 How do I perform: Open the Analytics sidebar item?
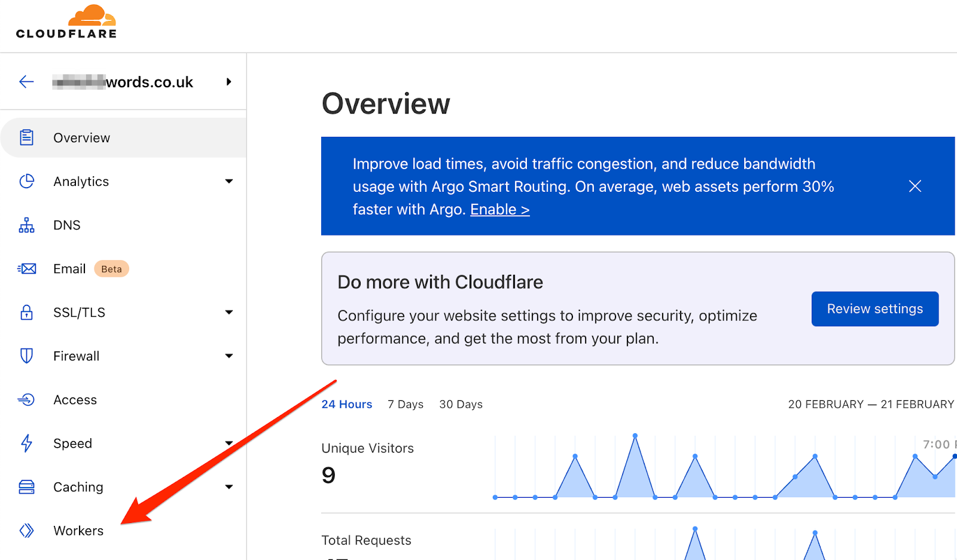123,181
